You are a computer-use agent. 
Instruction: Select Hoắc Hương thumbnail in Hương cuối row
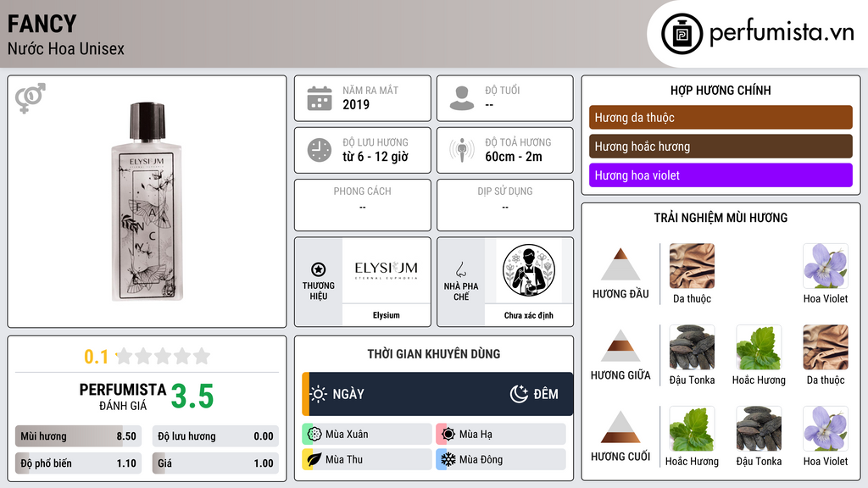point(692,429)
